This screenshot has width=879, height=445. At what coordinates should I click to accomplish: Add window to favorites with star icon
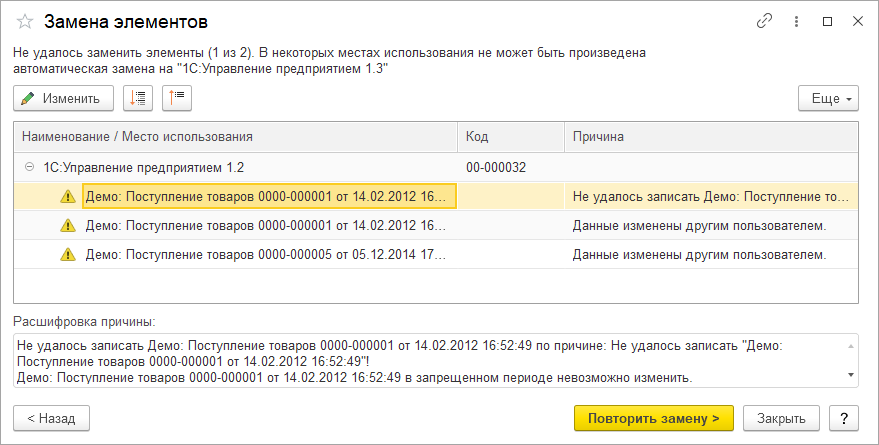(x=25, y=22)
